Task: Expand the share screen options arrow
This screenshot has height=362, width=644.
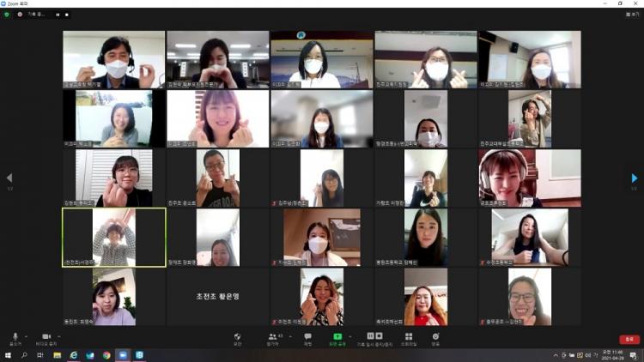Action: (x=349, y=335)
